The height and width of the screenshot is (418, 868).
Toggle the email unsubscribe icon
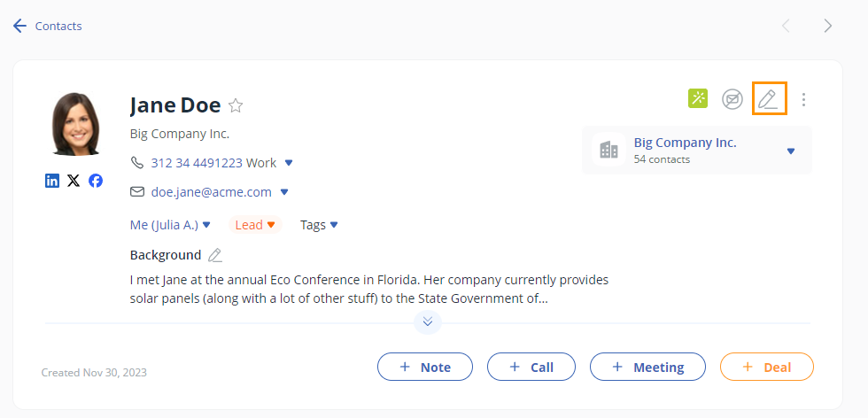[732, 99]
